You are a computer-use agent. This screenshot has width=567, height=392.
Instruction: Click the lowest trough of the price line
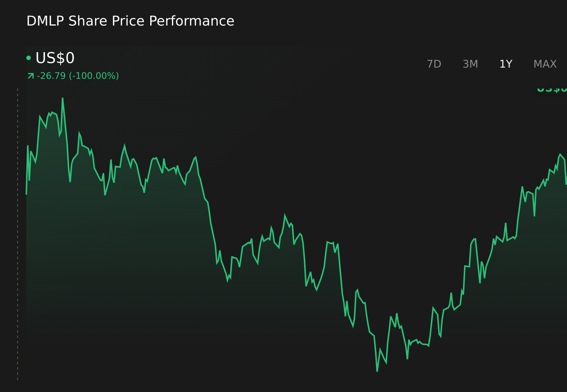point(377,371)
